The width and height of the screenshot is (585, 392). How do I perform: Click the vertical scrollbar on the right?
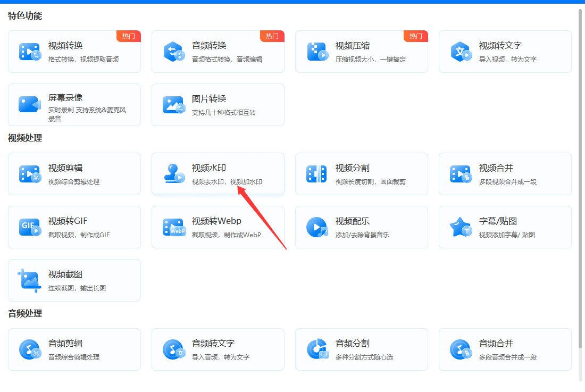point(580,179)
